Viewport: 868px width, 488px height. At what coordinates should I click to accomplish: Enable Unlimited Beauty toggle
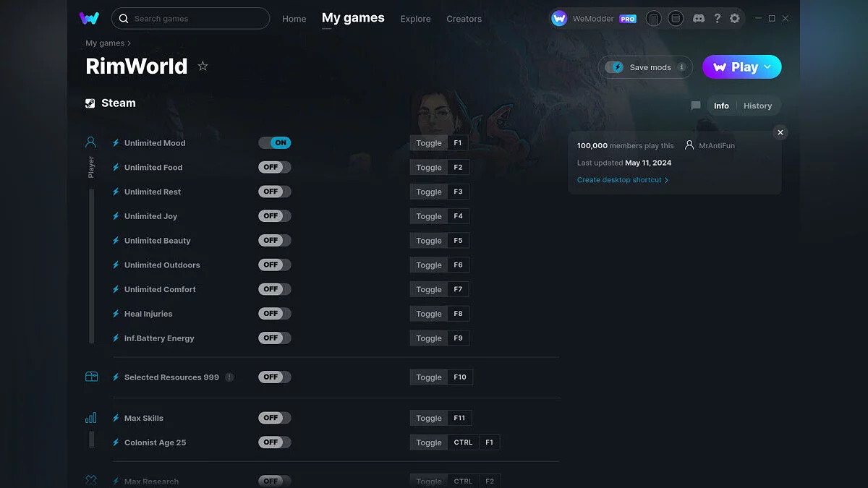(x=275, y=241)
